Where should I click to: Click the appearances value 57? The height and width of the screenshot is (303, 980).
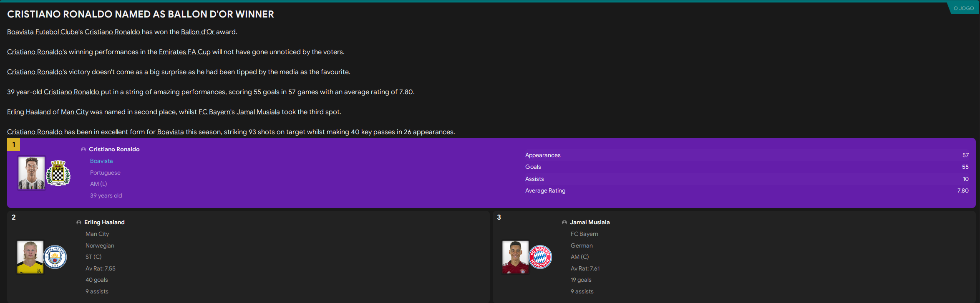click(965, 155)
